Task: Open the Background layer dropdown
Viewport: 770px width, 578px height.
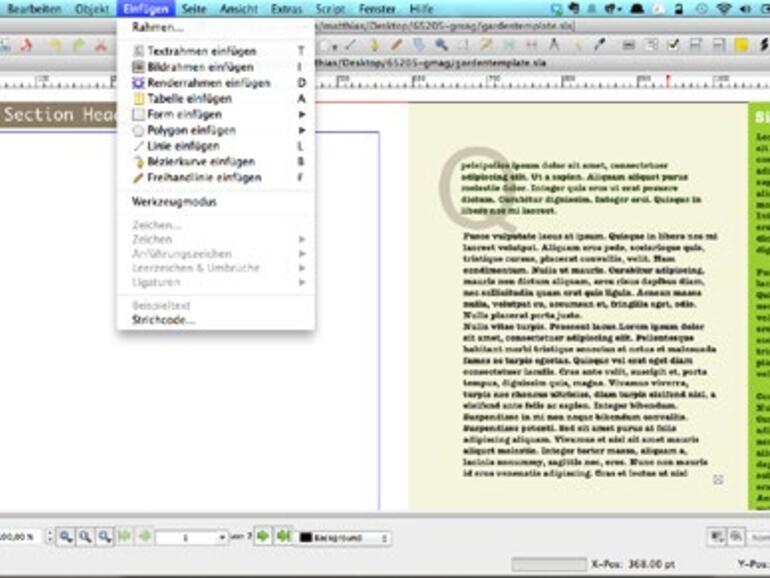Action: pyautogui.click(x=344, y=538)
